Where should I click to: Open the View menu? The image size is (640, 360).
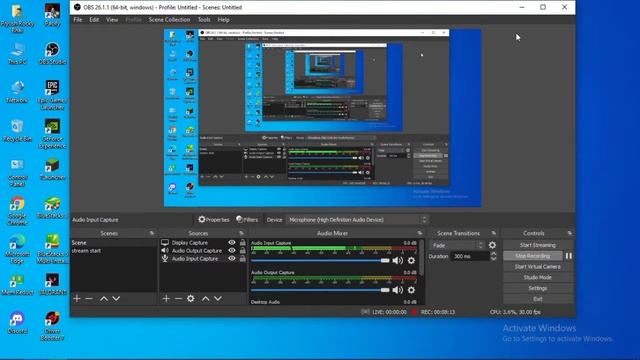[x=112, y=20]
